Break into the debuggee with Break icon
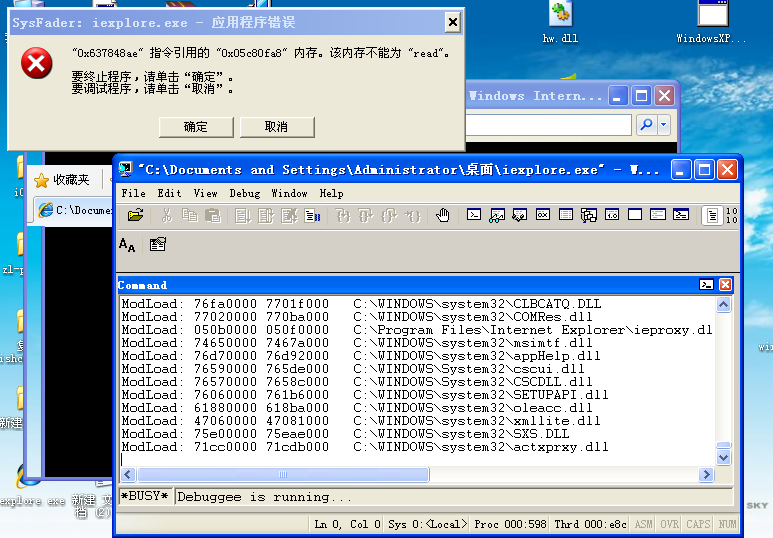 (x=312, y=215)
